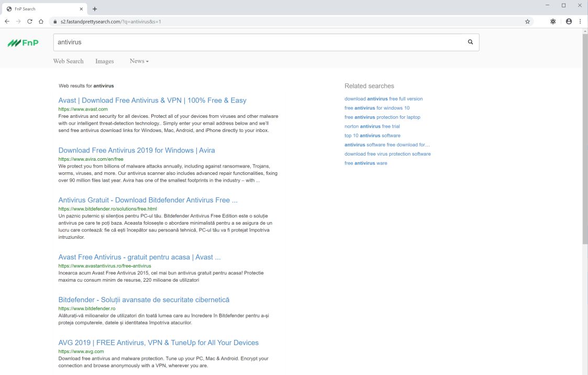This screenshot has height=375, width=588.
Task: Click the bitdefender.ro/solutions/free.html URL text
Action: pos(108,209)
